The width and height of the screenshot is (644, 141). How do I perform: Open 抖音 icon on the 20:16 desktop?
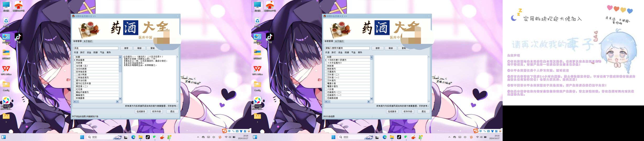270,38
